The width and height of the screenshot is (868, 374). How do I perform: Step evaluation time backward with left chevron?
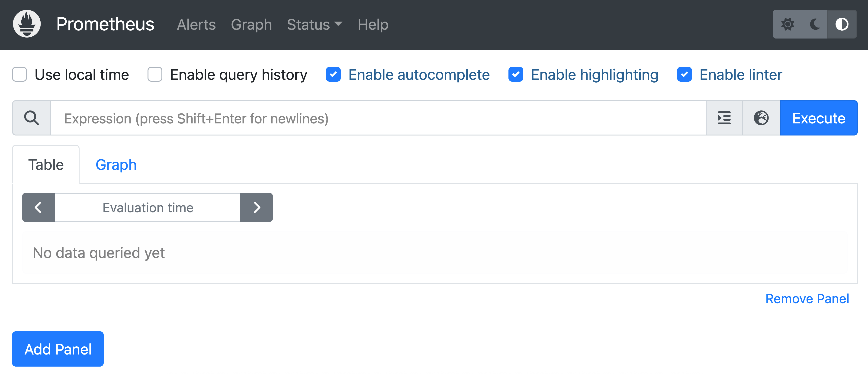39,208
